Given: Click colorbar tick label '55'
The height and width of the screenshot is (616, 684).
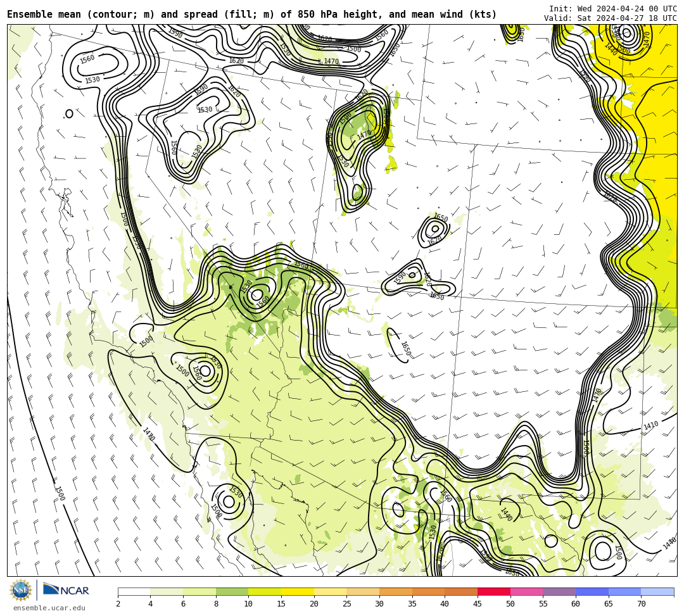Looking at the screenshot, I should (x=543, y=604).
